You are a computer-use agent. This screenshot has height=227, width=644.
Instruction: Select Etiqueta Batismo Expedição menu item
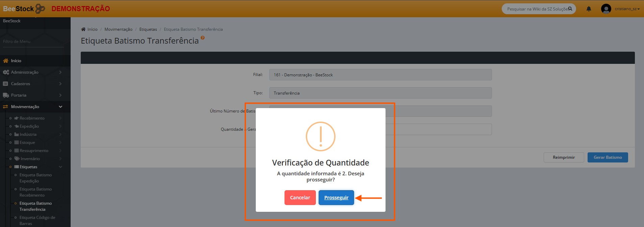(x=35, y=178)
